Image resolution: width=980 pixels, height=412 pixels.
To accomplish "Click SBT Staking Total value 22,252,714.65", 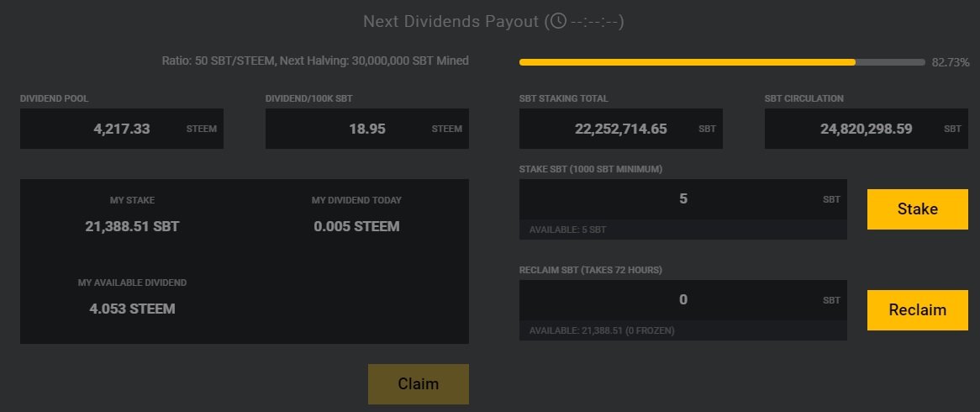I will point(620,129).
